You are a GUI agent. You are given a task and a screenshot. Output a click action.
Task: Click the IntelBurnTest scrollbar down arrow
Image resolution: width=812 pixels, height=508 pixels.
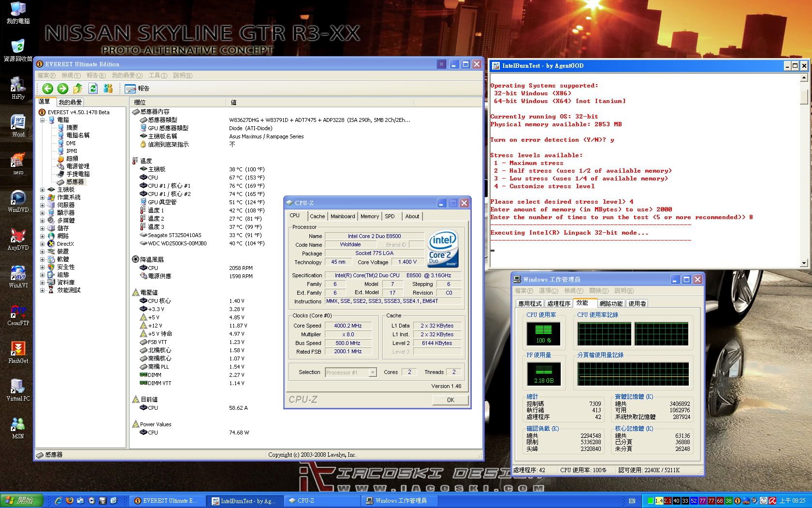point(804,263)
